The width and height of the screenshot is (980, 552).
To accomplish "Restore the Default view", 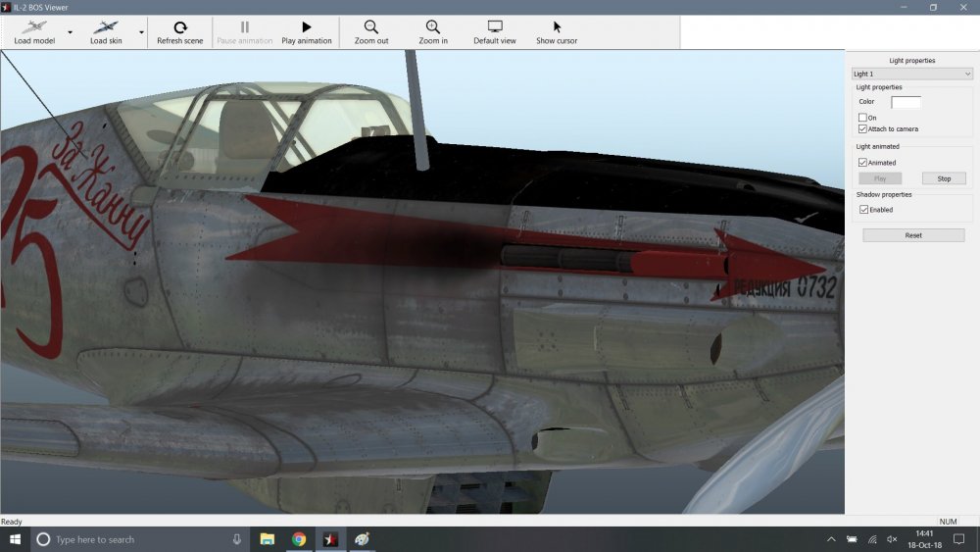I will pos(495,31).
